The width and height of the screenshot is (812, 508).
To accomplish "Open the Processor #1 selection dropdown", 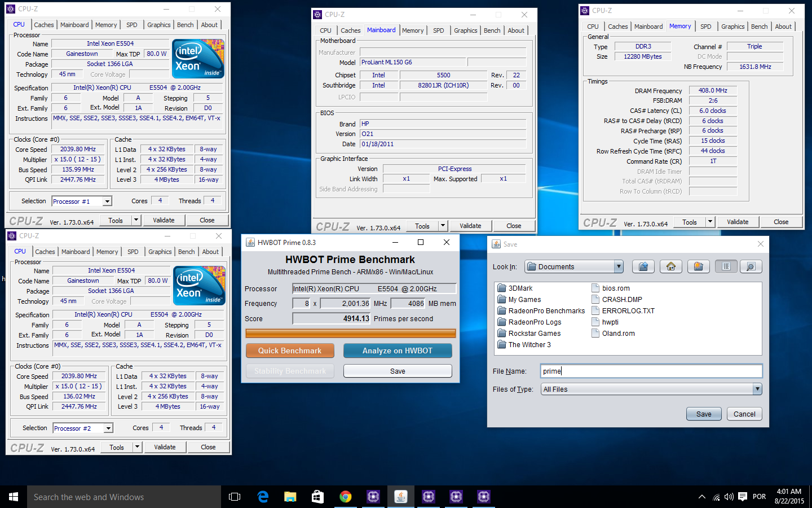I will (107, 202).
